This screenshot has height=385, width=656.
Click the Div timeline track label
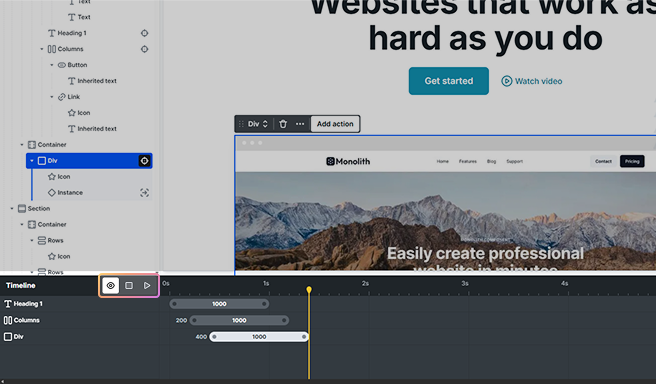pos(14,337)
